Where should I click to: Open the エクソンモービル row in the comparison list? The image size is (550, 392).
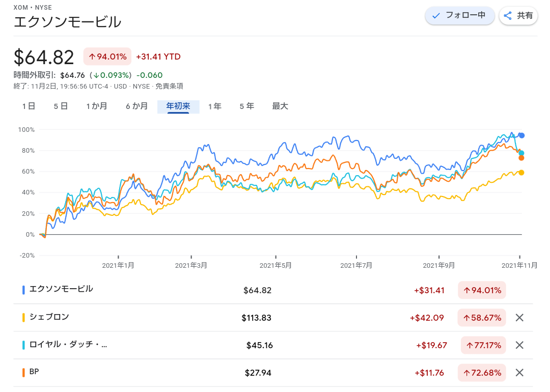(x=61, y=289)
